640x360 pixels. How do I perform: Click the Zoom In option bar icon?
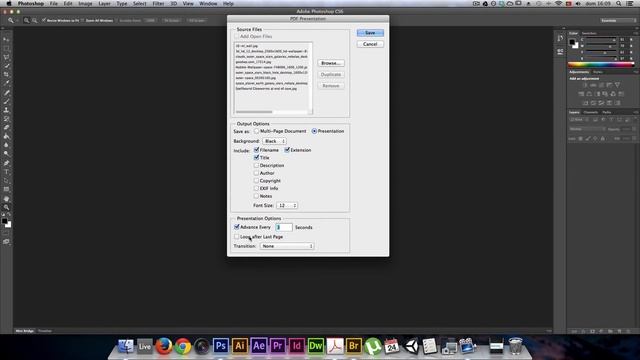pyautogui.click(x=27, y=20)
